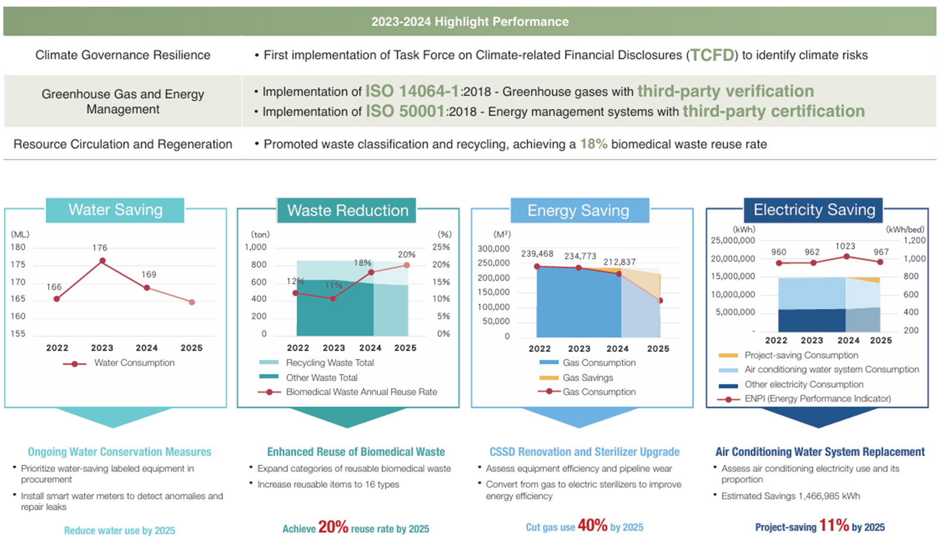This screenshot has width=939, height=560.
Task: Open the CSSD Renovation and Sterilizer Upgrade heading
Action: (x=585, y=452)
